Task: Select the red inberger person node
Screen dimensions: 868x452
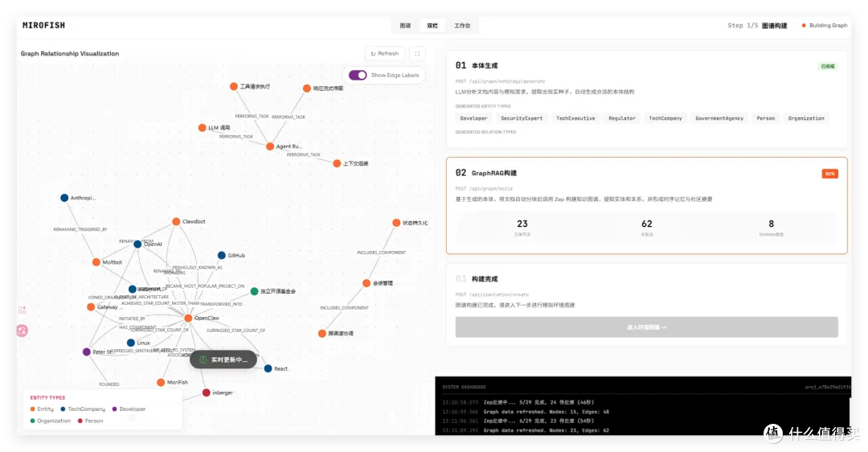Action: 206,392
